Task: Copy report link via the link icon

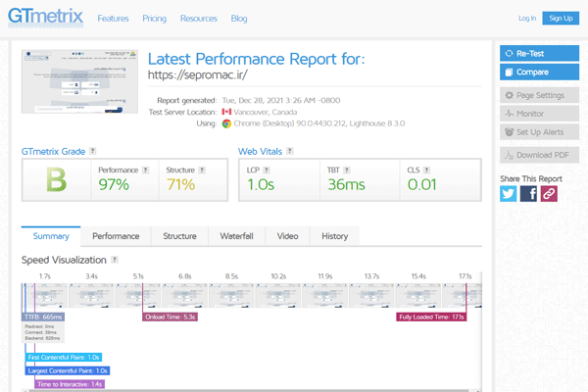Action: click(x=549, y=194)
